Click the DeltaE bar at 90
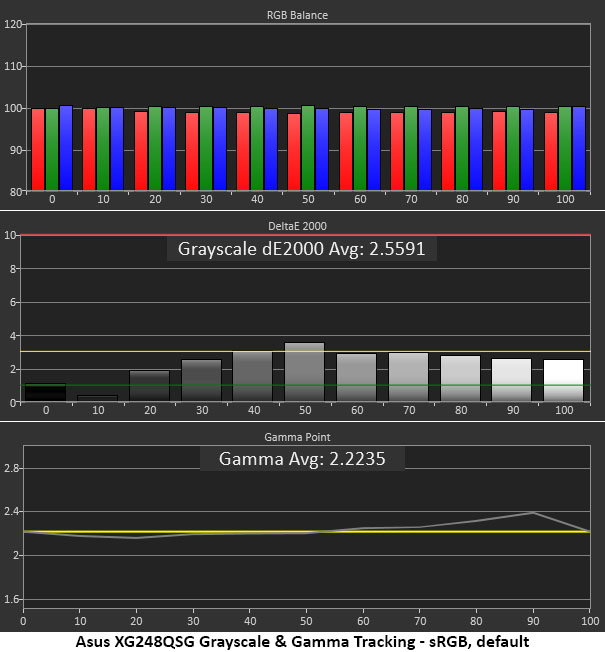Screen dimensions: 605x652 [512, 380]
